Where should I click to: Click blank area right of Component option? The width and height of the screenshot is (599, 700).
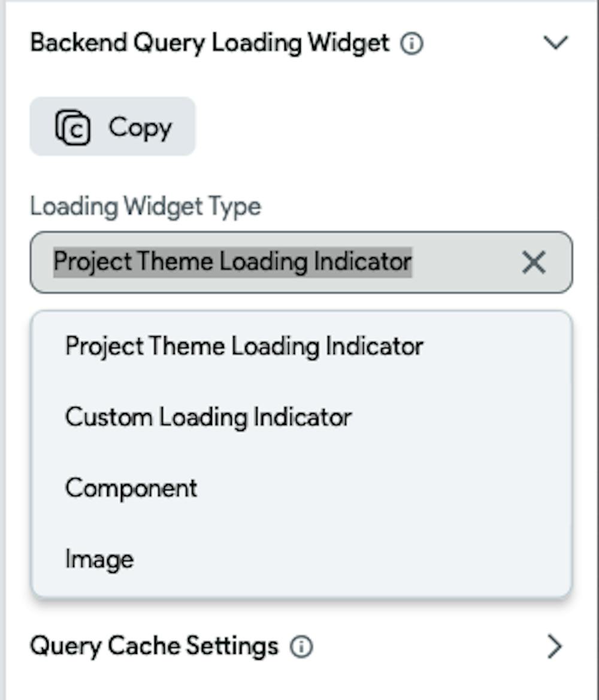tap(383, 488)
